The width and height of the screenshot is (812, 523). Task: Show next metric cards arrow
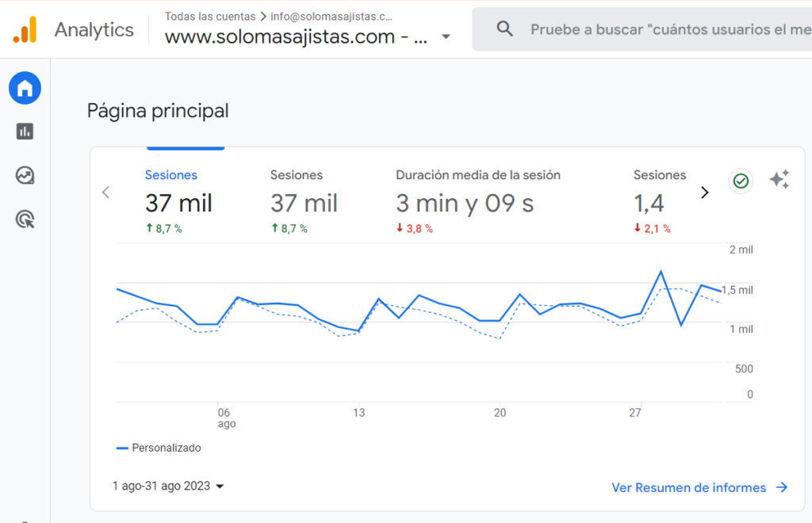pos(704,193)
